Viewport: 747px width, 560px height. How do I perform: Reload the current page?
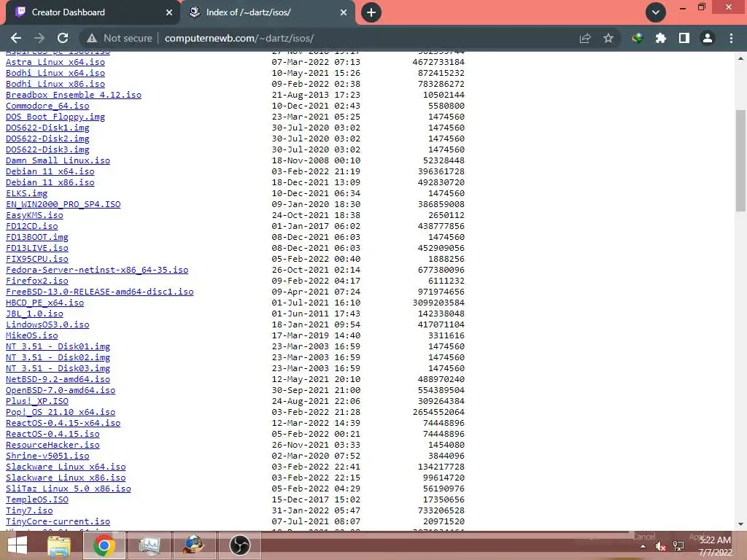click(x=63, y=38)
